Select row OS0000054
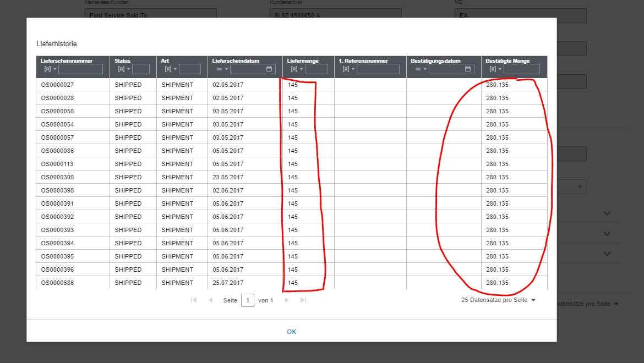This screenshot has height=363, width=644. coord(292,124)
